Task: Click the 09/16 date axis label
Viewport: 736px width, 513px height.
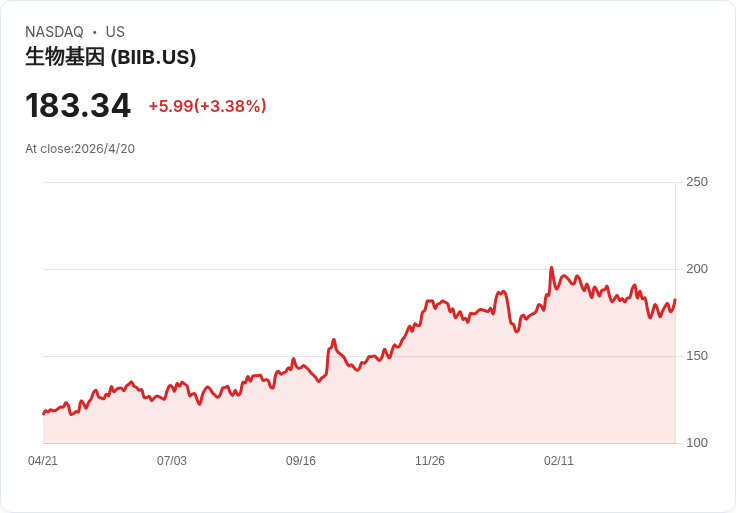Action: pyautogui.click(x=301, y=461)
